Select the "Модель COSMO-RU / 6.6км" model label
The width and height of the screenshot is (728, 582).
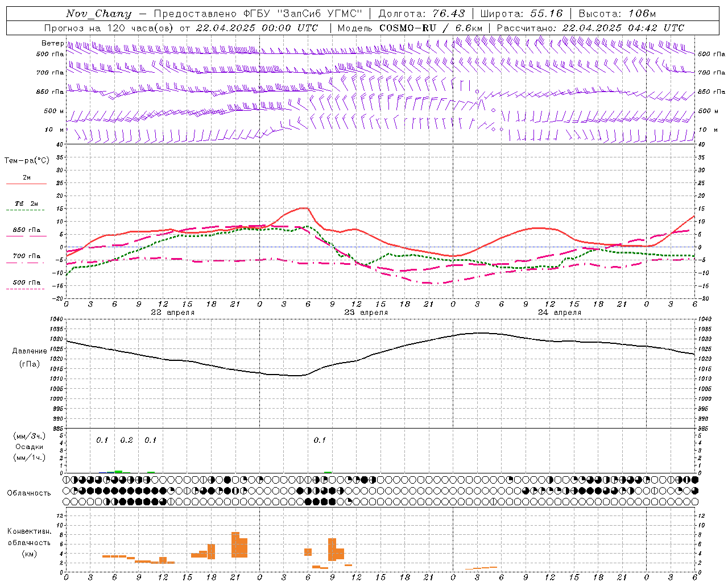410,28
